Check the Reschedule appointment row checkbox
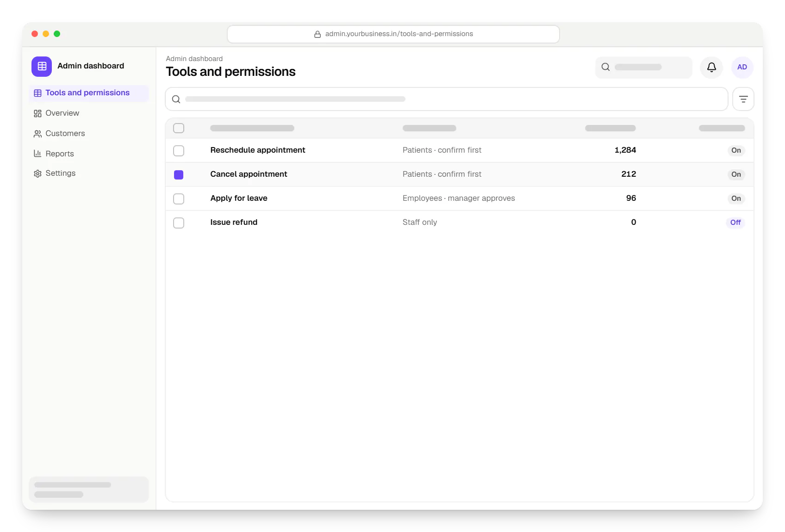785x532 pixels. 179,151
